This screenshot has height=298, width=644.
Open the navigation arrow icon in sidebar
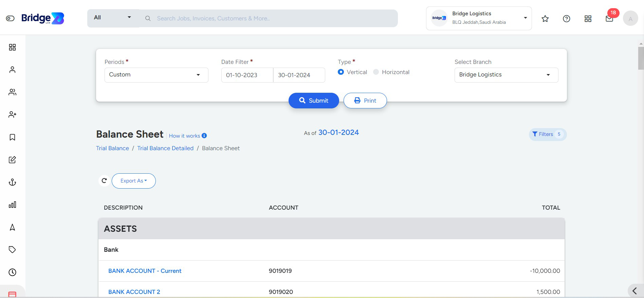(12, 227)
